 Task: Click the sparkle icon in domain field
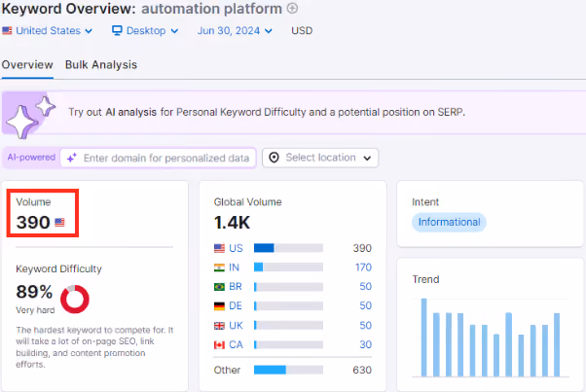click(72, 158)
